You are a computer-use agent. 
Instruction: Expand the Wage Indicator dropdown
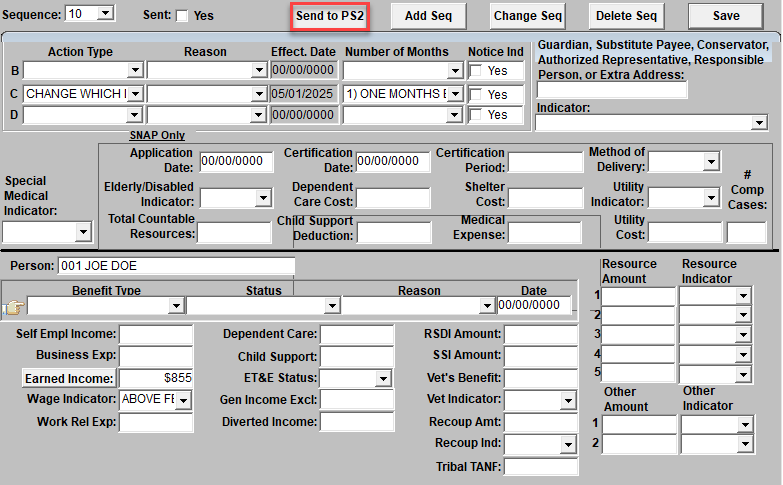point(183,400)
